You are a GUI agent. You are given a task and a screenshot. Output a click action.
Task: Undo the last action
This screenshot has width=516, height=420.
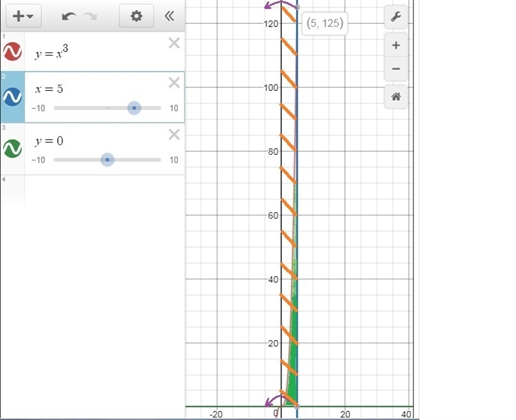click(x=69, y=15)
